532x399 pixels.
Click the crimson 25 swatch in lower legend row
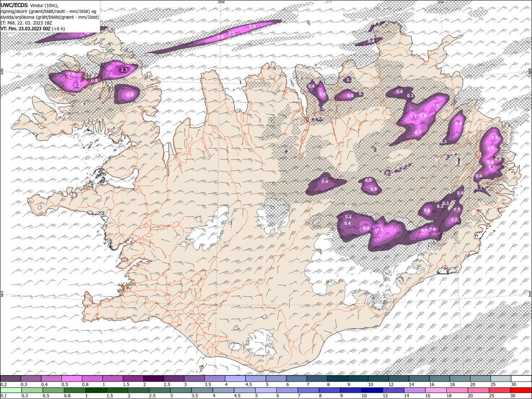[x=499, y=390]
